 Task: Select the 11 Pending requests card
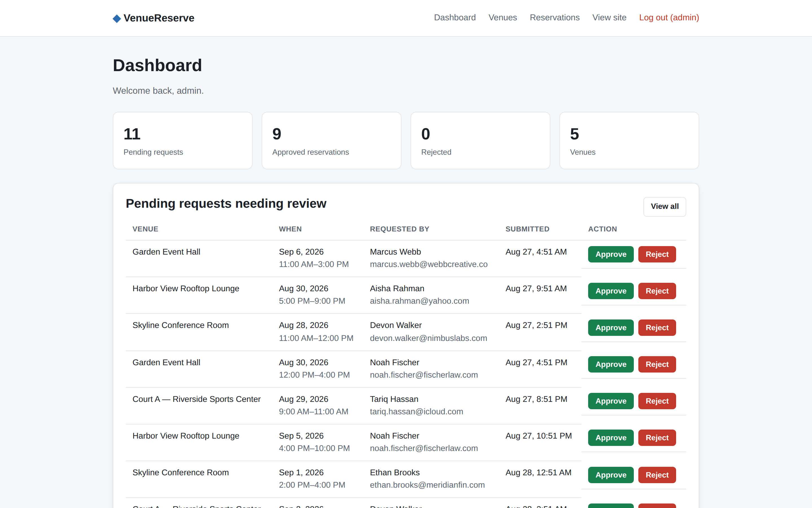click(182, 141)
